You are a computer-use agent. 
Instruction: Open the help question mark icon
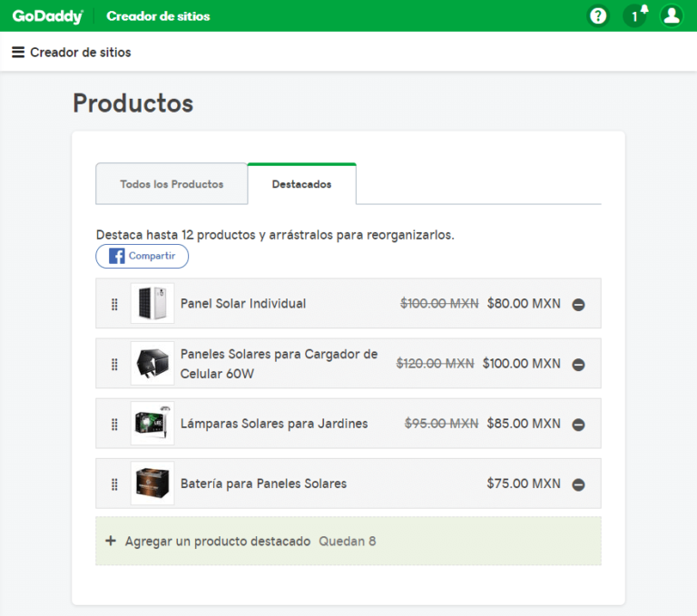pos(598,16)
